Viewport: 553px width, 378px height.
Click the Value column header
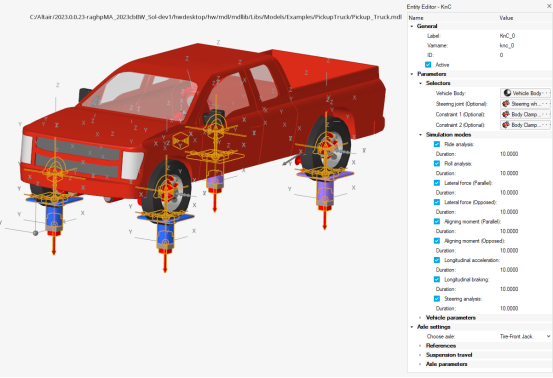pos(506,18)
